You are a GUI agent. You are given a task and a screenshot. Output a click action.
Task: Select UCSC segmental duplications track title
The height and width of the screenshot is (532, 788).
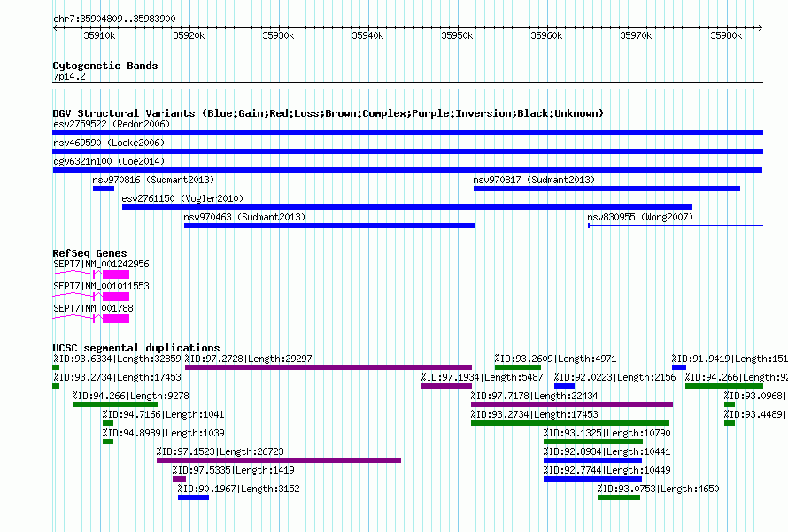pos(136,348)
